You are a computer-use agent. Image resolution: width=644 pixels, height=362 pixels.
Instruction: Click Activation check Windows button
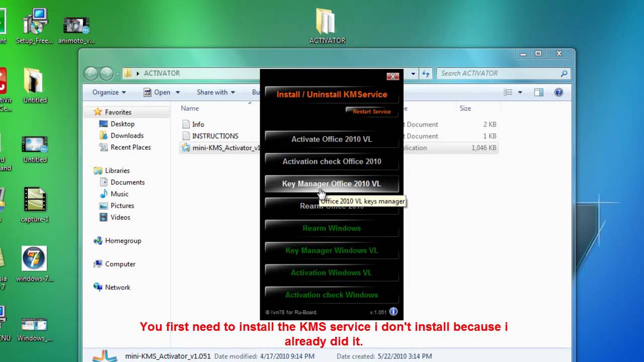(x=332, y=295)
